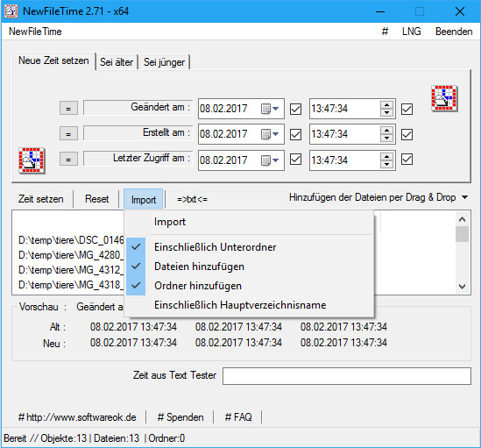
Task: Click the = button beside Geändert am
Action: [68, 108]
